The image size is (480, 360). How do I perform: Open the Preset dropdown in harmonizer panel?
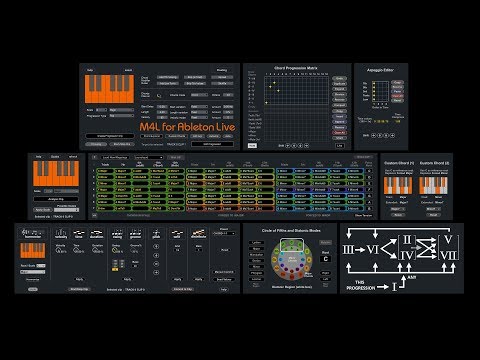(x=224, y=233)
